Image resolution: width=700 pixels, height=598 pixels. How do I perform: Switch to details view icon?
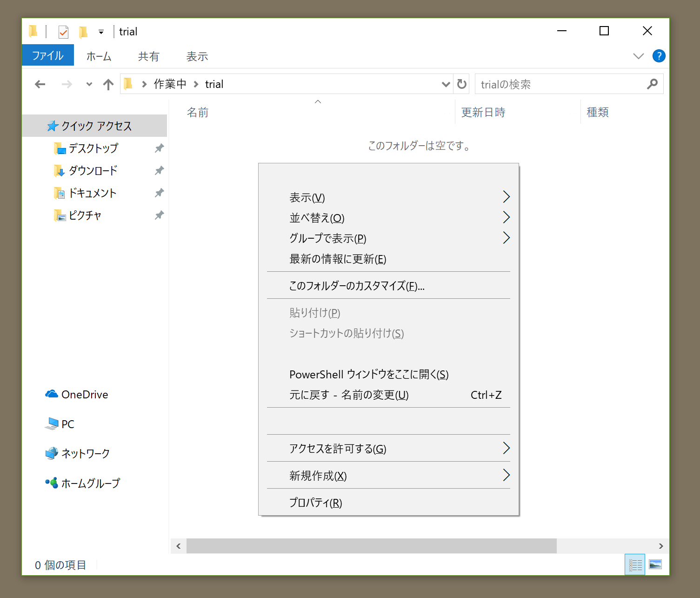(x=635, y=564)
